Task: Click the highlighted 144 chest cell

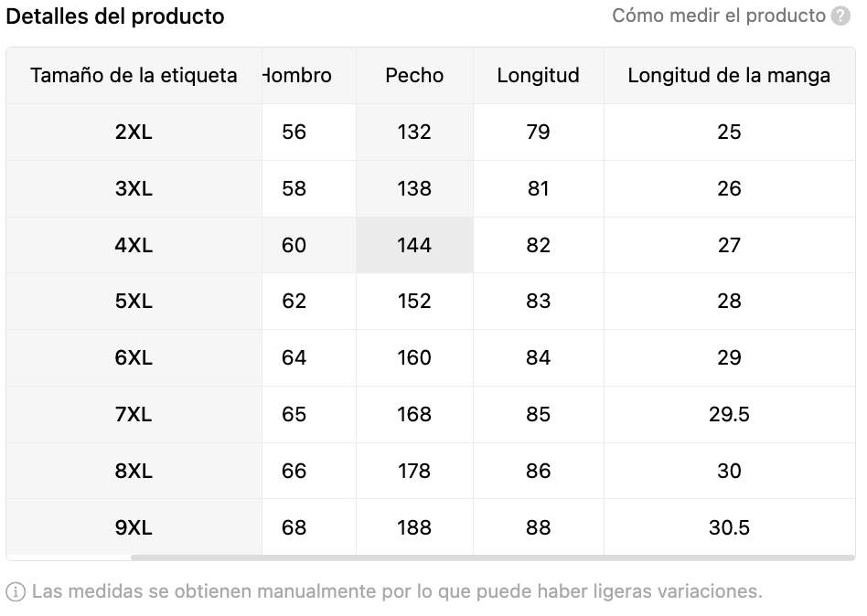Action: pyautogui.click(x=414, y=245)
